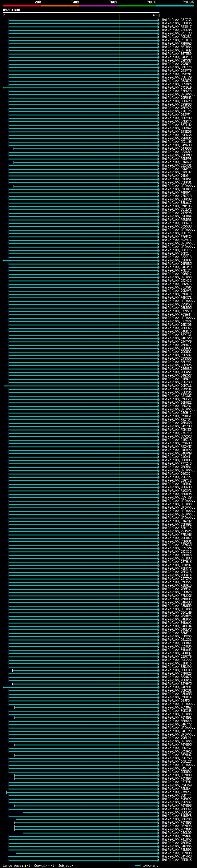The height and width of the screenshot is (868, 197).
Task: Select hit UniRef100_P93847
Action: coord(177,26)
